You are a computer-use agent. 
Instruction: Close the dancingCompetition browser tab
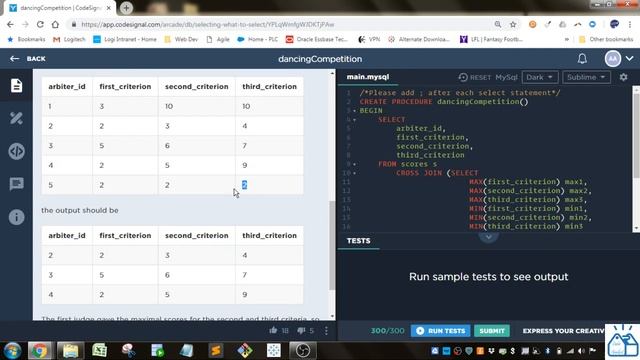click(x=109, y=8)
